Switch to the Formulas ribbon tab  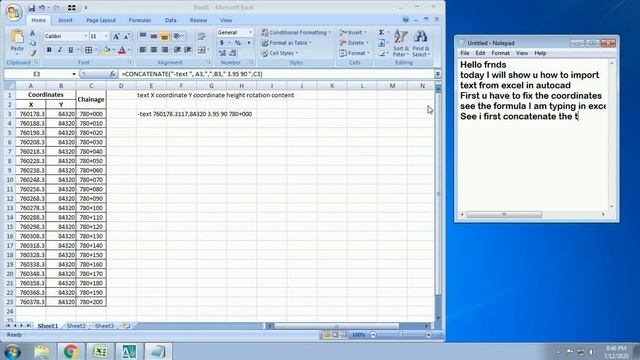pos(140,20)
